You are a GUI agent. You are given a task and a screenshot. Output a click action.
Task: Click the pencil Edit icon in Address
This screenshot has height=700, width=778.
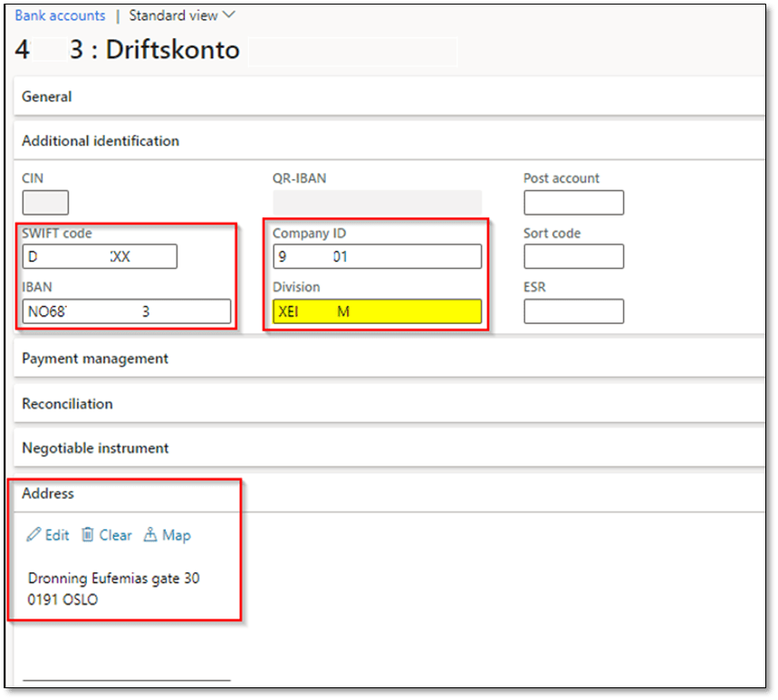point(34,535)
